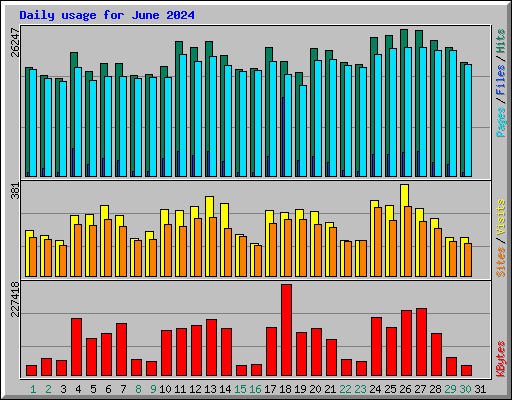Select day label 2 on the axis

48,389
